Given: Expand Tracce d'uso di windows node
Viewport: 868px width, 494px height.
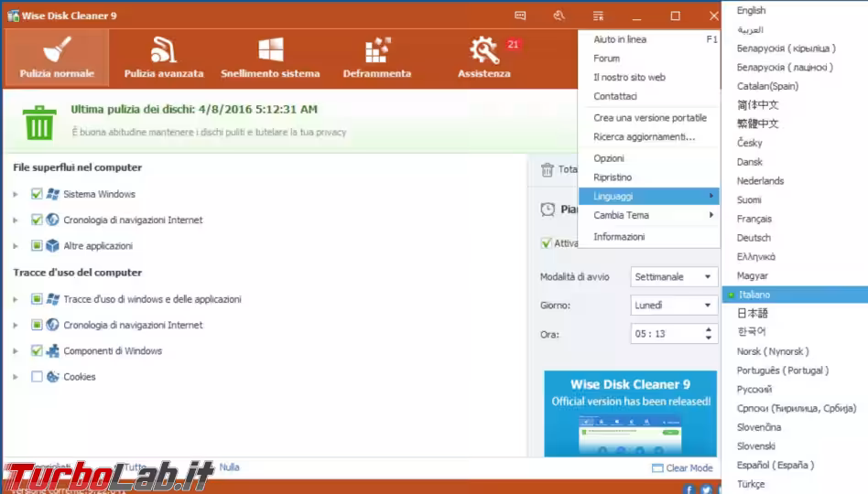Looking at the screenshot, I should click(x=16, y=299).
